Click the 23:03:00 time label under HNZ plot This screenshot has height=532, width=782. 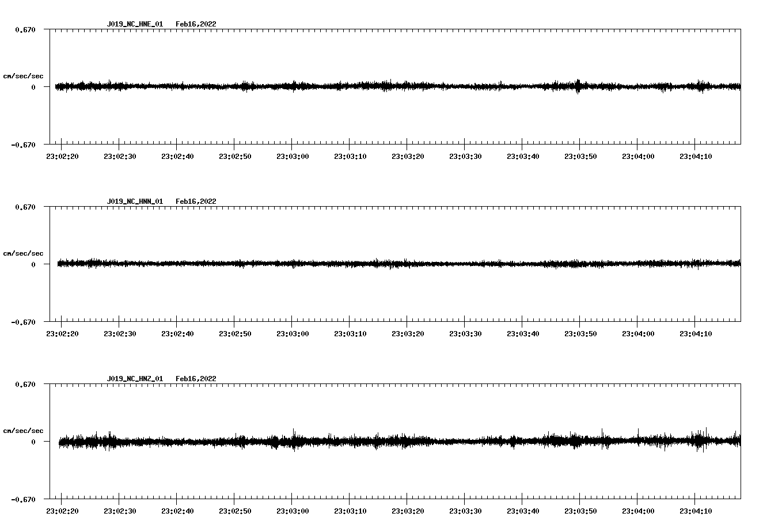pyautogui.click(x=293, y=511)
